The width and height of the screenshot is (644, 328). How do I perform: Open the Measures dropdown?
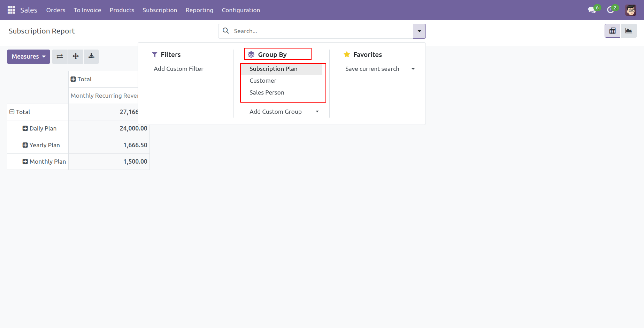pos(29,57)
